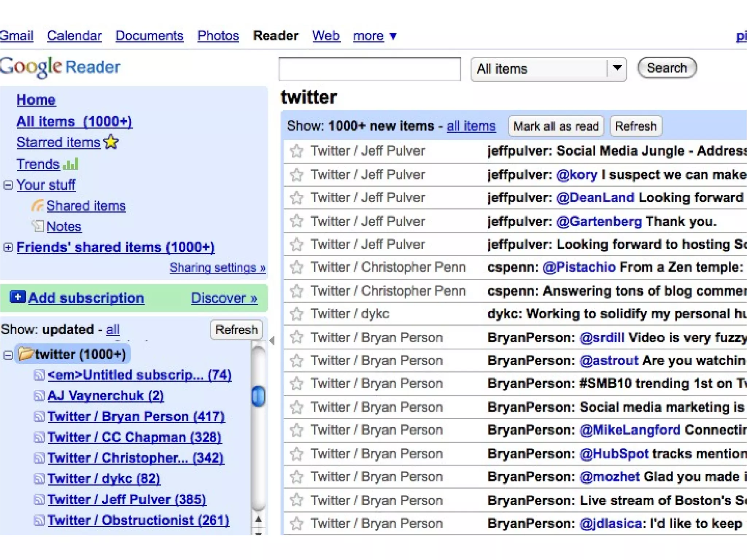Star the cspenn @Pistachio tweet
Image resolution: width=747 pixels, height=560 pixels.
(x=297, y=267)
